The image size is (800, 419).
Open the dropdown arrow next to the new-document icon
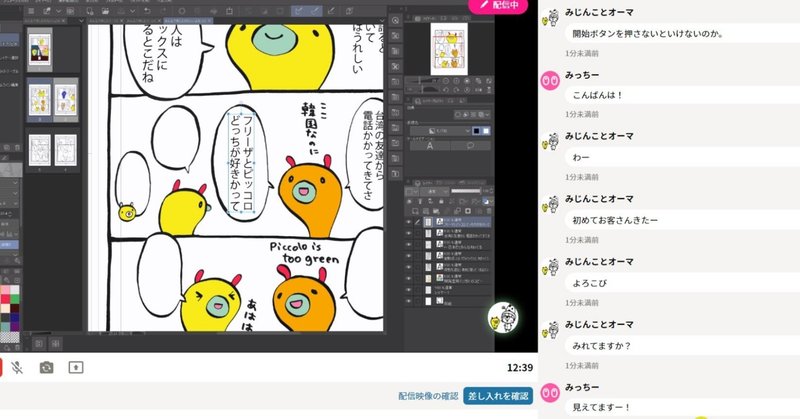(58, 11)
